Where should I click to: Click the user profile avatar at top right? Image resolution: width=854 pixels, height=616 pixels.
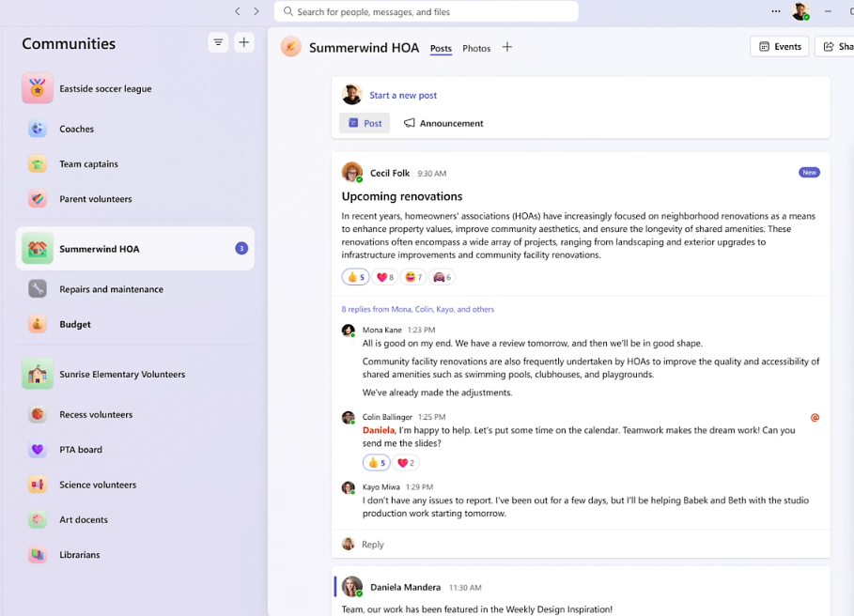(800, 11)
